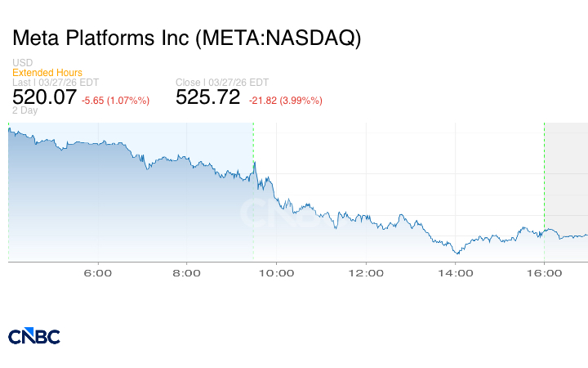Click the orange Extended Hours label
This screenshot has height=368, width=588.
(47, 73)
